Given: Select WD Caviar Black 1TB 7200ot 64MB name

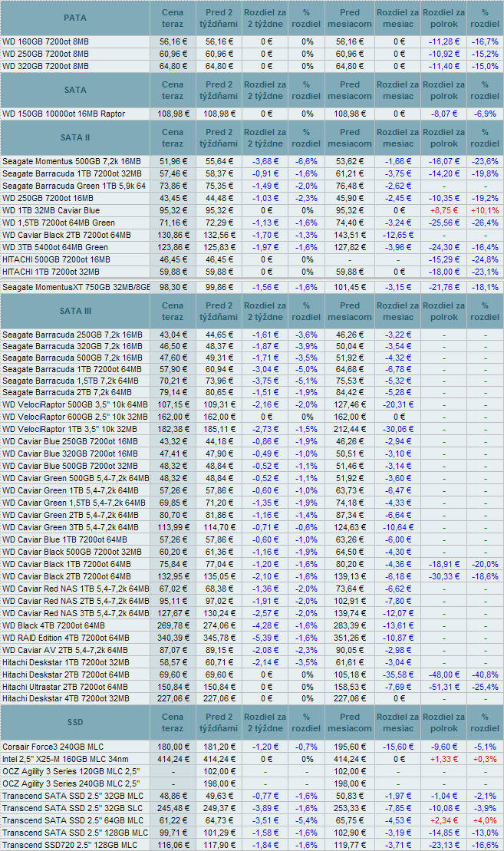Looking at the screenshot, I should (66, 565).
